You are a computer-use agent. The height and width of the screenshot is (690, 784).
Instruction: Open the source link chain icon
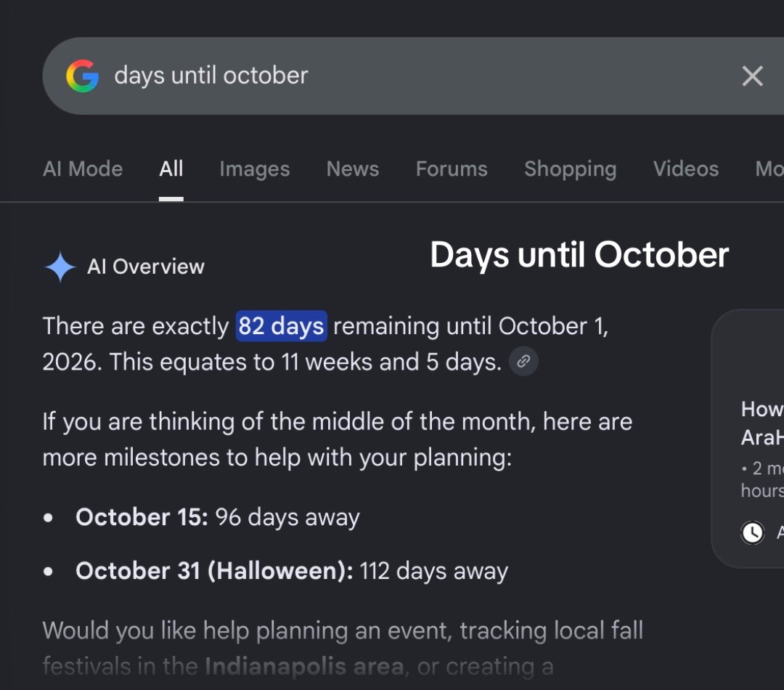[523, 361]
